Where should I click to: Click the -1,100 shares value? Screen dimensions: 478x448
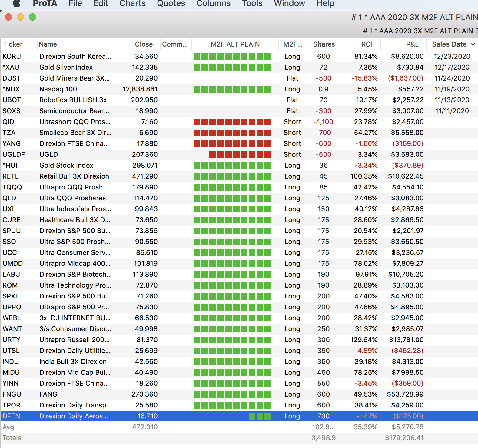tap(324, 122)
